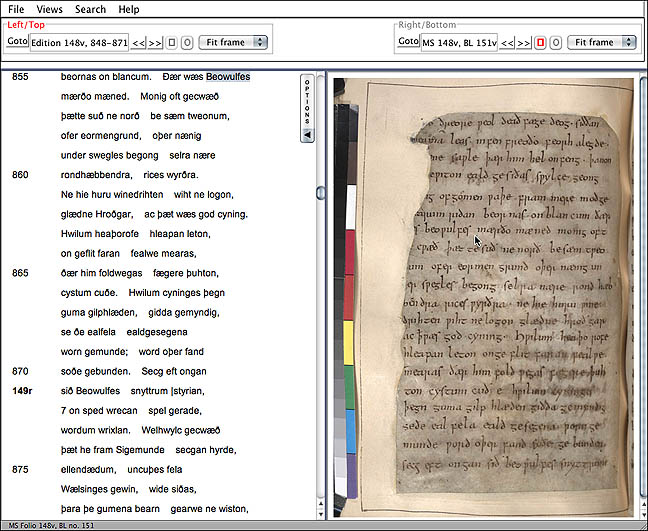Click 'gearwe ne wiston,' in the edition text

[210, 509]
